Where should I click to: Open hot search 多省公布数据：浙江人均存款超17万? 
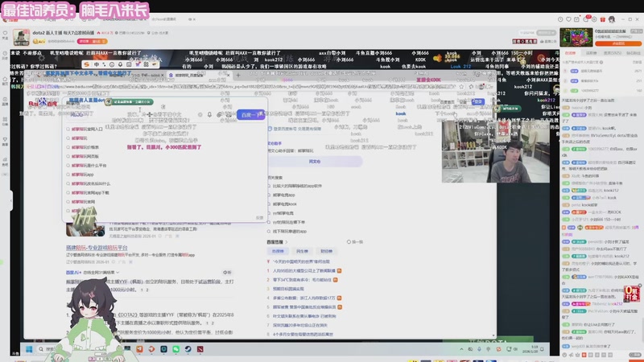304,298
